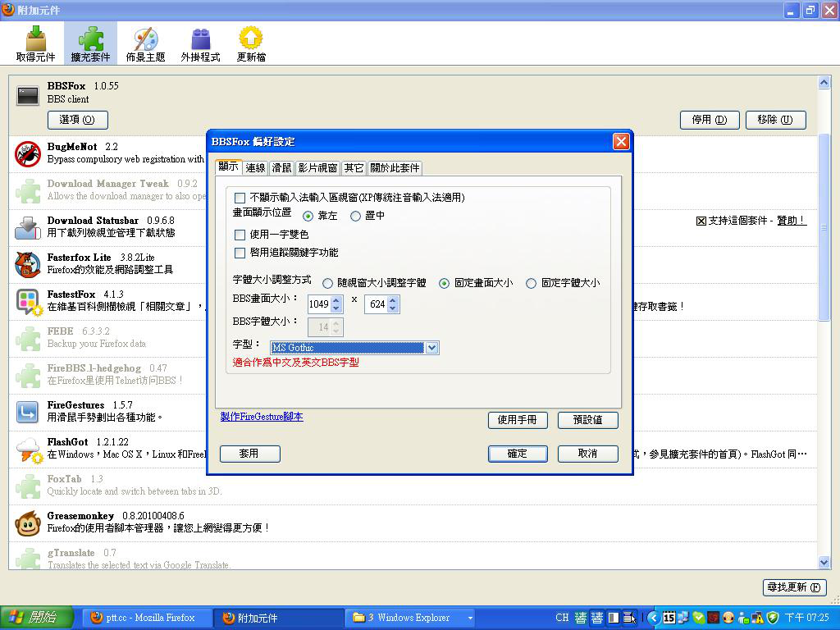This screenshot has height=630, width=840.
Task: Click the 移除 (U) uninstall button
Action: click(776, 120)
